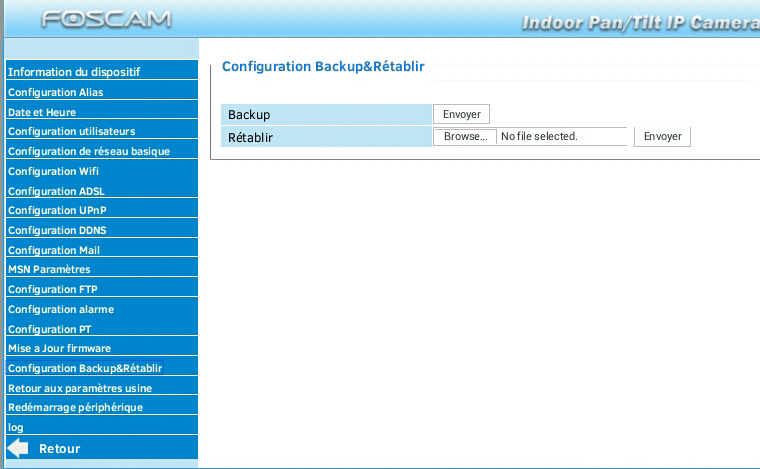Click the Rétablir row label

pos(251,138)
